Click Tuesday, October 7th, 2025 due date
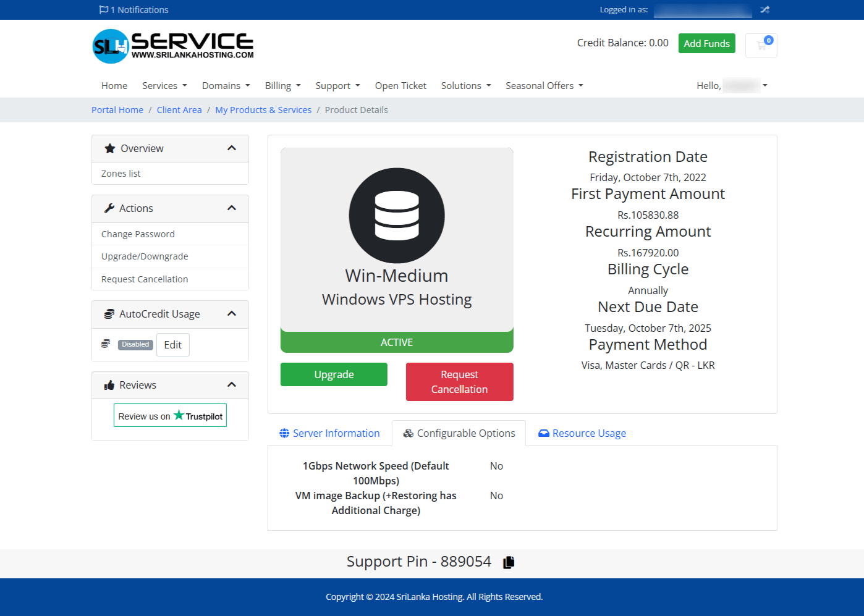The image size is (864, 616). point(648,328)
